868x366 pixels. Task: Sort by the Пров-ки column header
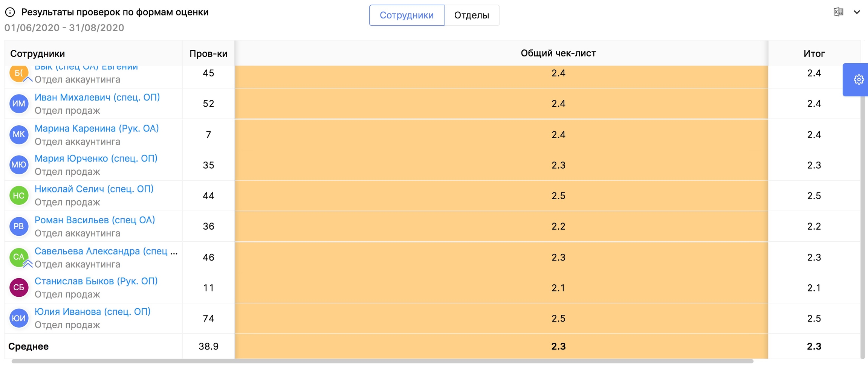208,53
